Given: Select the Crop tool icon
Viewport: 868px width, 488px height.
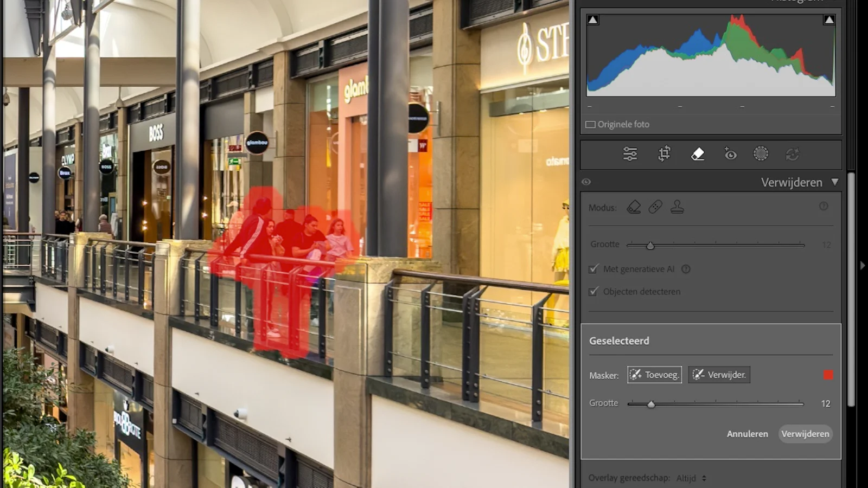Looking at the screenshot, I should (x=664, y=154).
